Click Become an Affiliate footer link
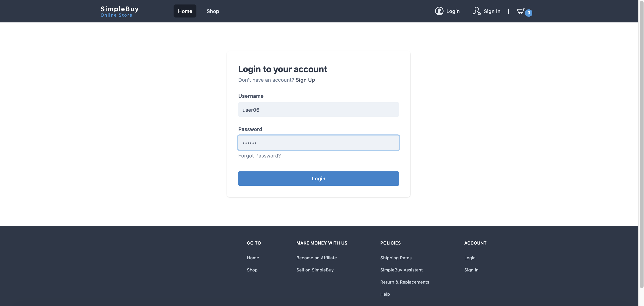This screenshot has height=306, width=644. click(x=316, y=258)
